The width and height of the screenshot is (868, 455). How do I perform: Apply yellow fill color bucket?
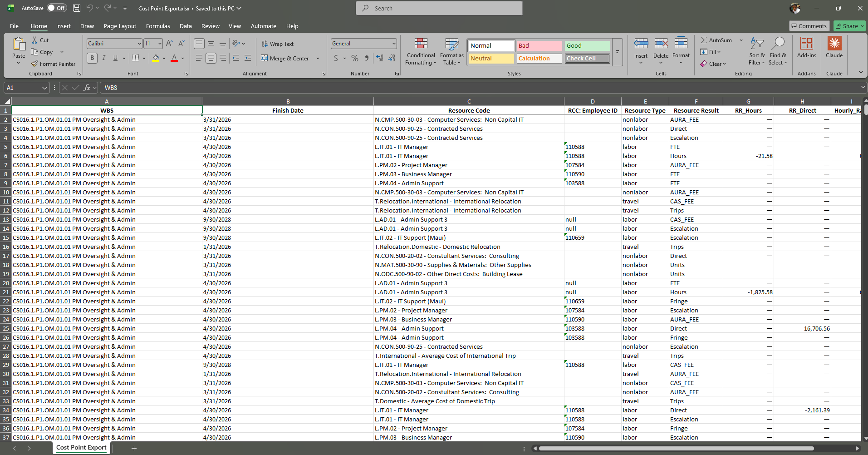pos(156,58)
